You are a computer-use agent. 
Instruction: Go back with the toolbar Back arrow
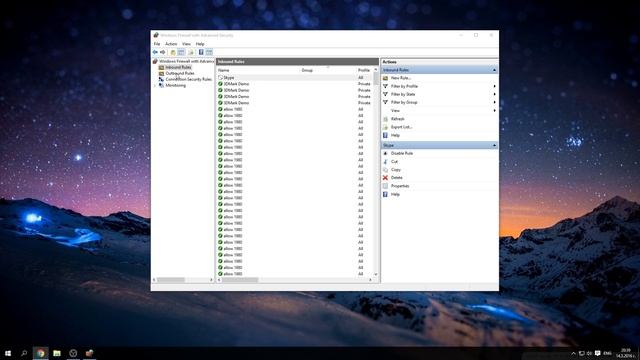(155, 52)
